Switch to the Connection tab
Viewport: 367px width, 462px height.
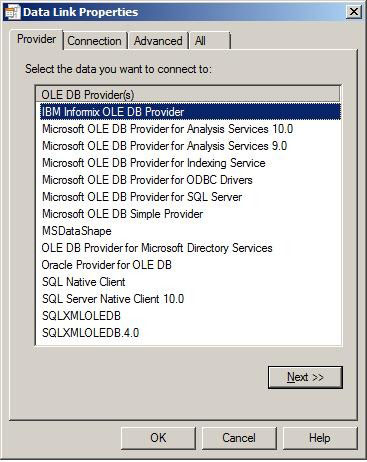tap(94, 41)
